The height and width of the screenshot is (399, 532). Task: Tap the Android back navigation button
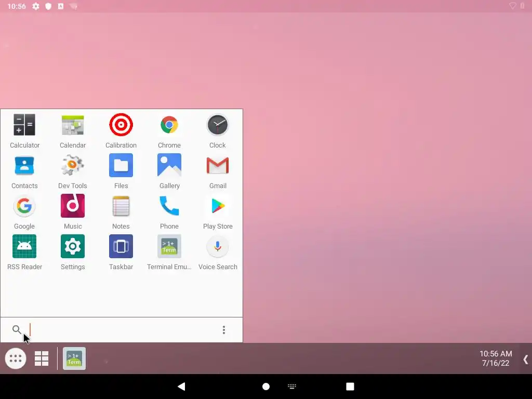pos(181,387)
